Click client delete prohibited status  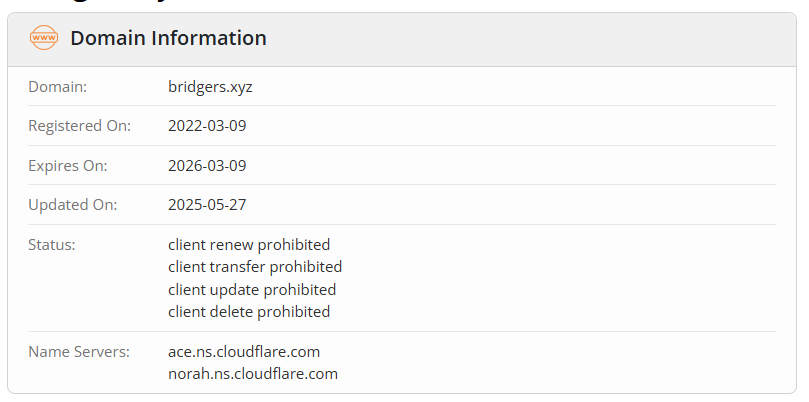point(249,312)
